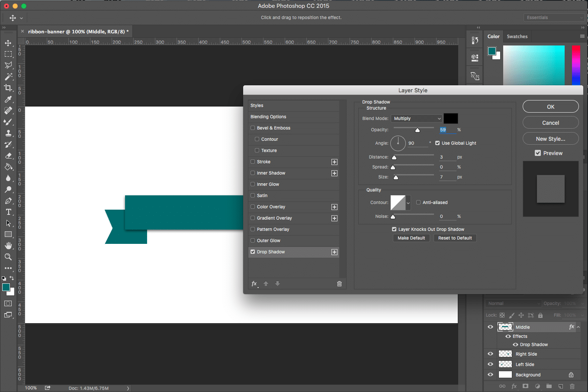Select the Eyedropper tool

(8, 99)
